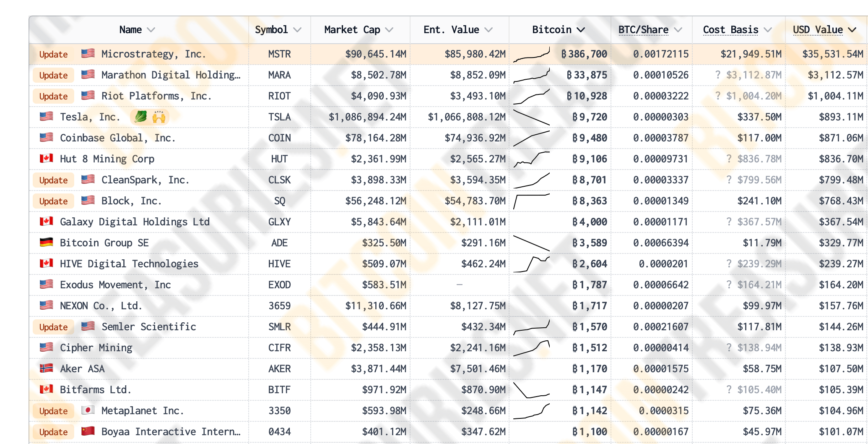Click the raised hands emoji beside Tesla
This screenshot has height=444, width=868.
(159, 117)
